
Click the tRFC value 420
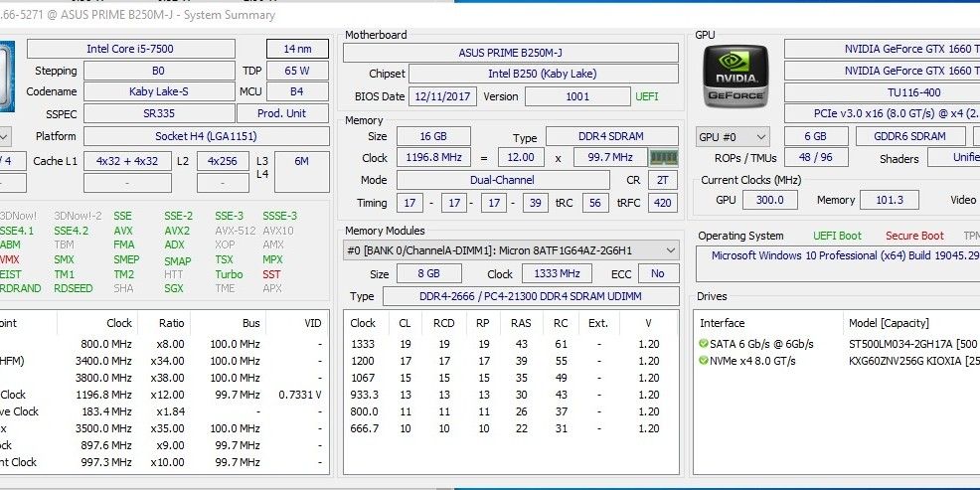(x=663, y=203)
